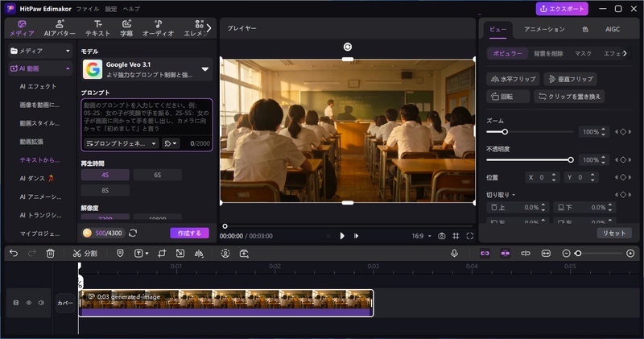Play the preview video

tap(341, 236)
